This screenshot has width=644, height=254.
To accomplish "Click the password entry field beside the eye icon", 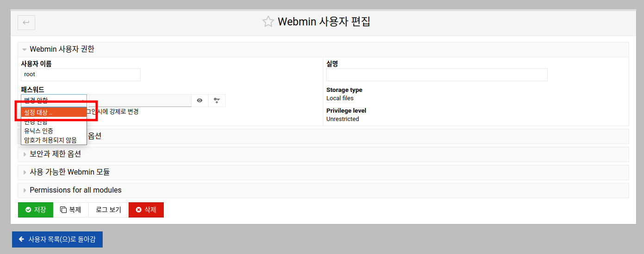I will click(x=140, y=100).
